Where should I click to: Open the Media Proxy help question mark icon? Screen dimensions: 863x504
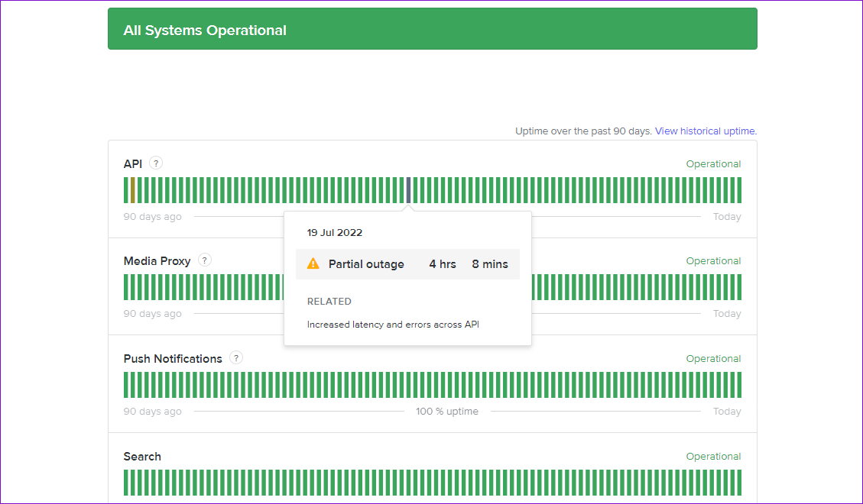tap(205, 260)
